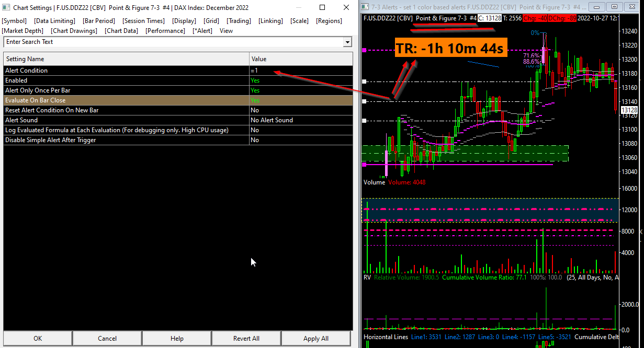
Task: Maximize the Chart Settings window
Action: coord(323,8)
